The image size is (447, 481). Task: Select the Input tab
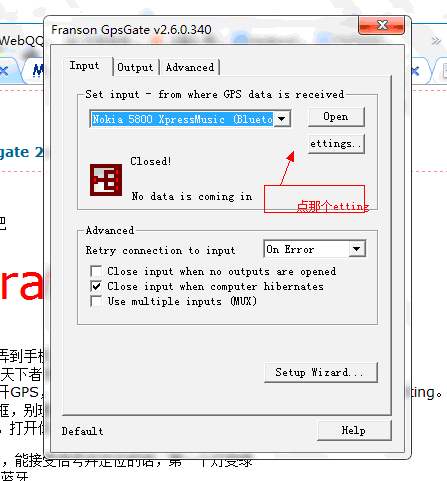coord(85,66)
